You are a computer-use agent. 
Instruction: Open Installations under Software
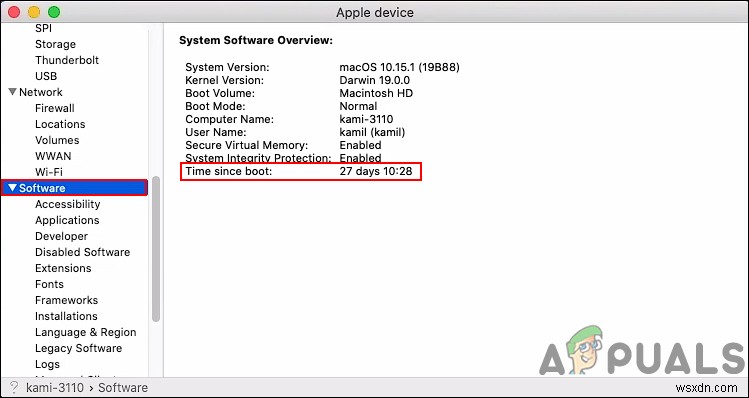click(x=66, y=316)
